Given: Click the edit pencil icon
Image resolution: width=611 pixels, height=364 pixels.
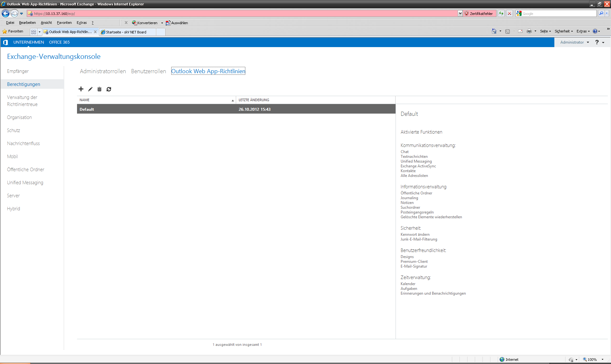Looking at the screenshot, I should 90,89.
